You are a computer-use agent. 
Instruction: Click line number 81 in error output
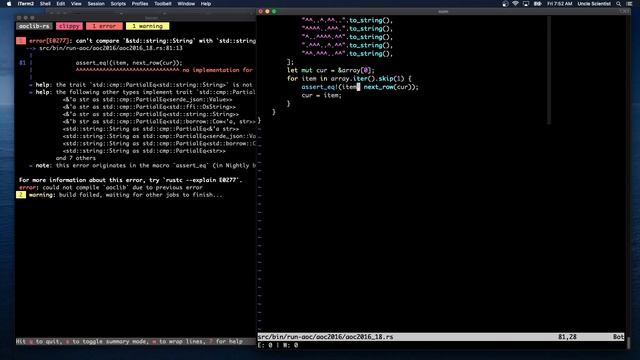[x=22, y=63]
